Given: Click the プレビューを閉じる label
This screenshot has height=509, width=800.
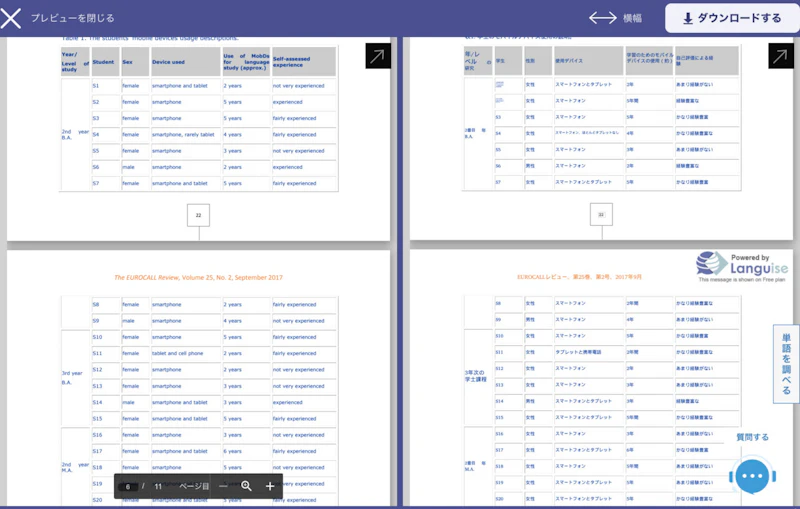Looking at the screenshot, I should (x=72, y=18).
